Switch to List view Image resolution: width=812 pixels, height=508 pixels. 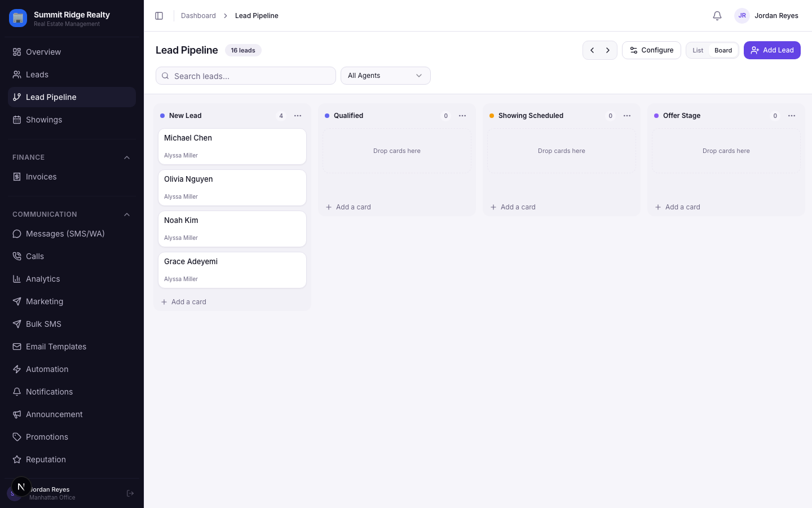pos(698,50)
